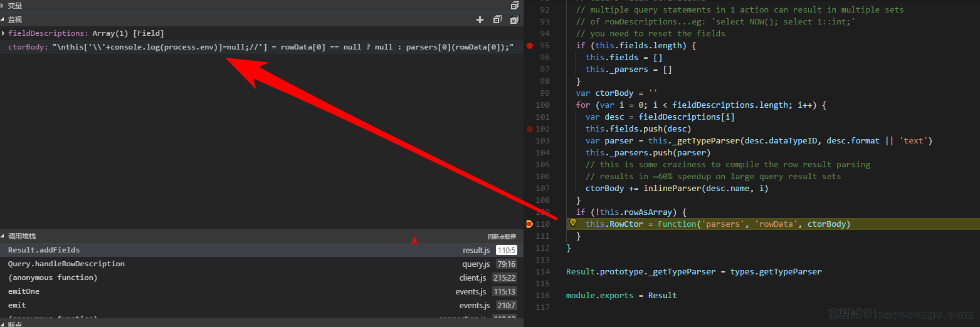The height and width of the screenshot is (327, 980).
Task: Expand the 变量 variables section
Action: [x=15, y=6]
